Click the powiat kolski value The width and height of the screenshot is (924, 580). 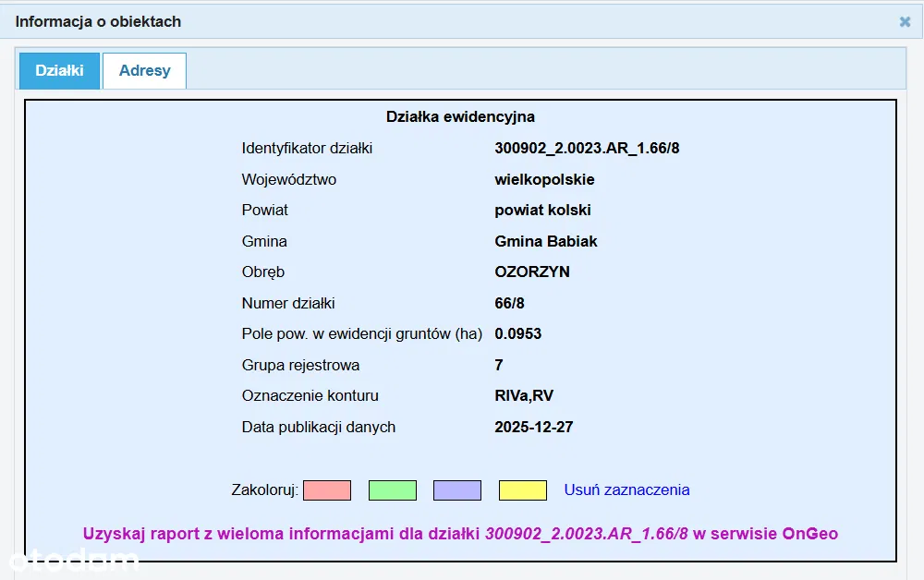click(542, 211)
